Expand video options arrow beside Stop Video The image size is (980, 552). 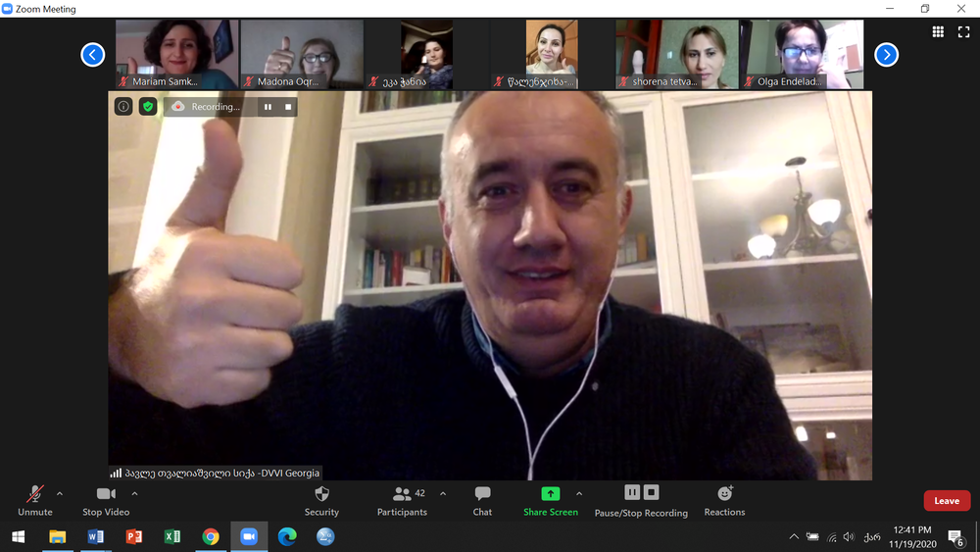pyautogui.click(x=134, y=494)
